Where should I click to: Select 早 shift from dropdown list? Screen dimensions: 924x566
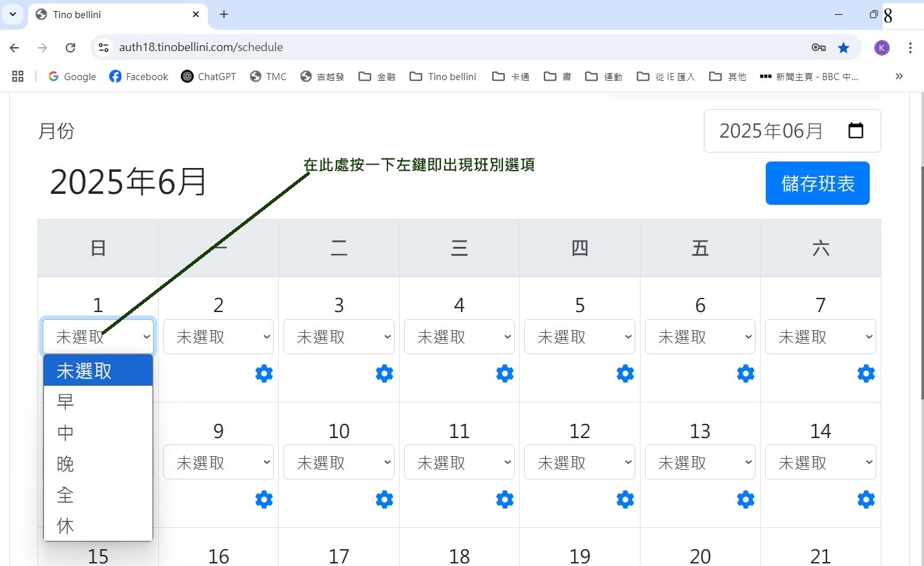(66, 401)
